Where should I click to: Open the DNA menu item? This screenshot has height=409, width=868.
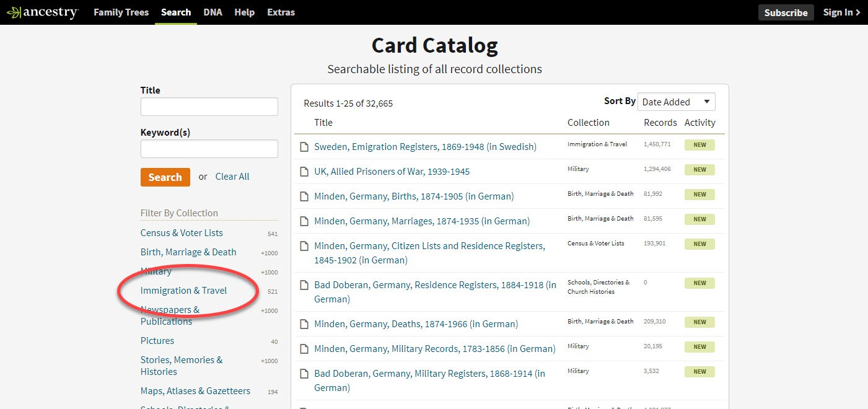tap(213, 12)
